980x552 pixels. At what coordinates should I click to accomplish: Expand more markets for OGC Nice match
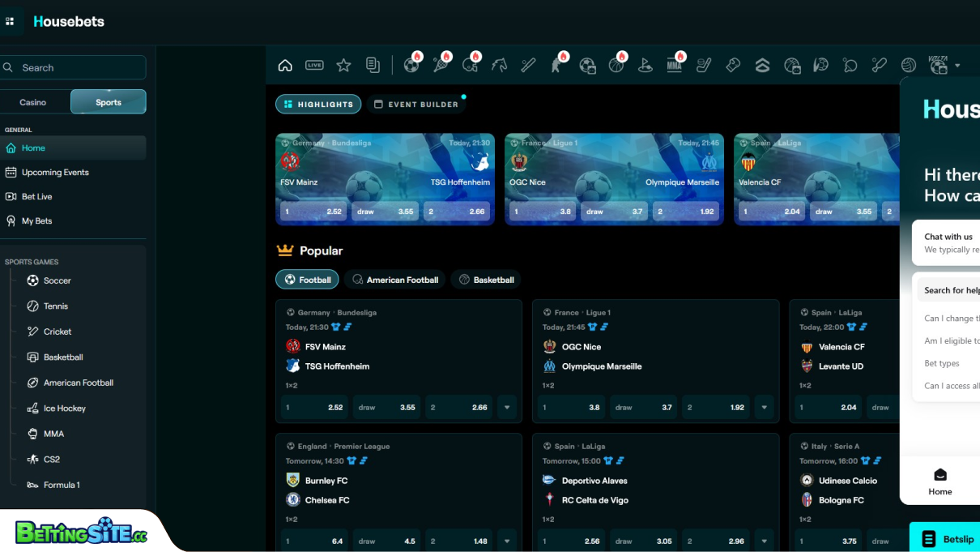coord(764,408)
